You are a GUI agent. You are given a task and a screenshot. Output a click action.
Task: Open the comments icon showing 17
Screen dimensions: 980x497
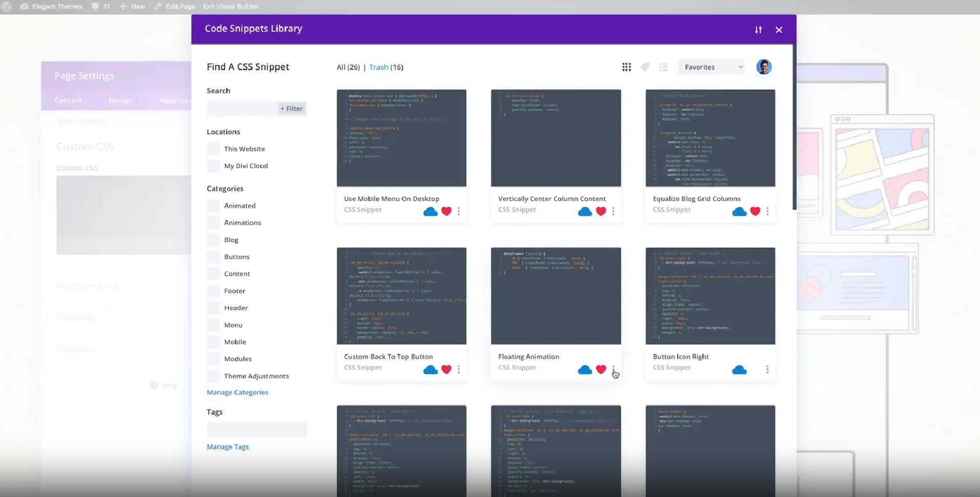pyautogui.click(x=101, y=6)
